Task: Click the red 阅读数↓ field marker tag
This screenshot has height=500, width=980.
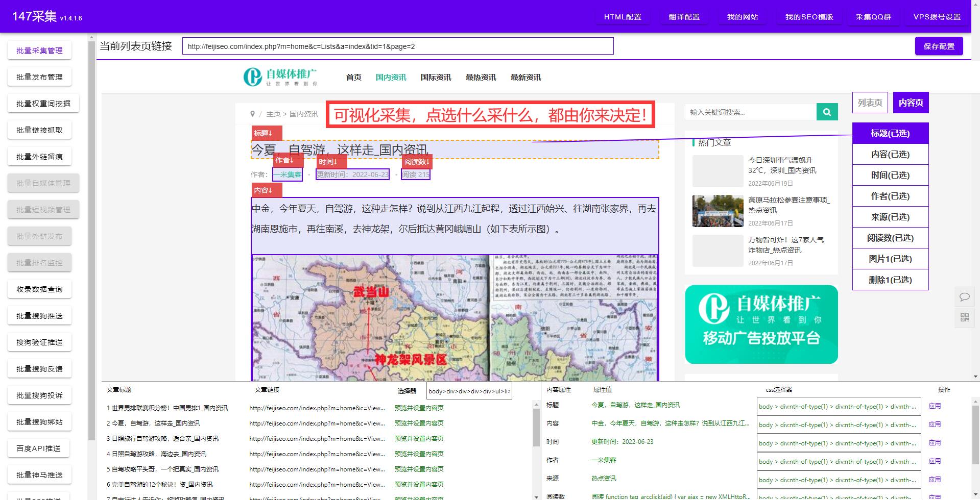Action: [x=416, y=162]
